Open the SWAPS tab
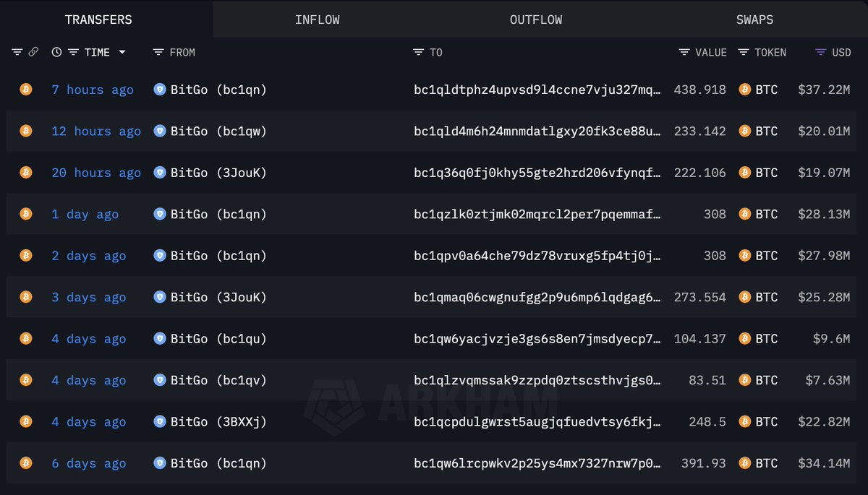Image resolution: width=868 pixels, height=495 pixels. 754,20
